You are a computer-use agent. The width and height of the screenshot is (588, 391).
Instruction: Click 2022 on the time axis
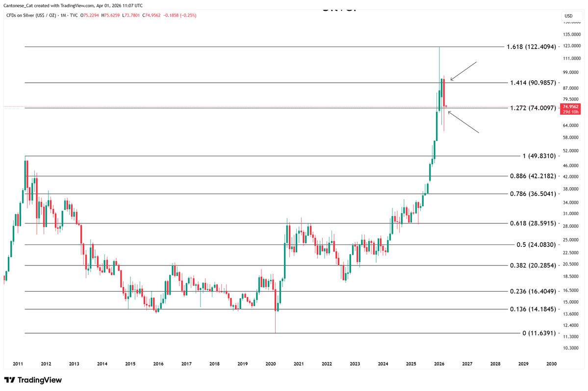coord(327,364)
